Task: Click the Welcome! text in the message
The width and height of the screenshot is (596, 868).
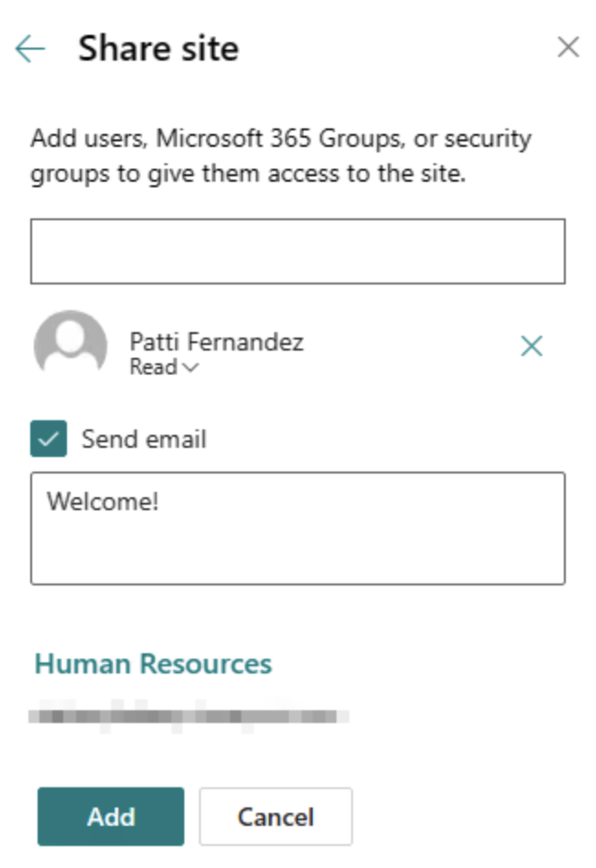Action: 104,502
